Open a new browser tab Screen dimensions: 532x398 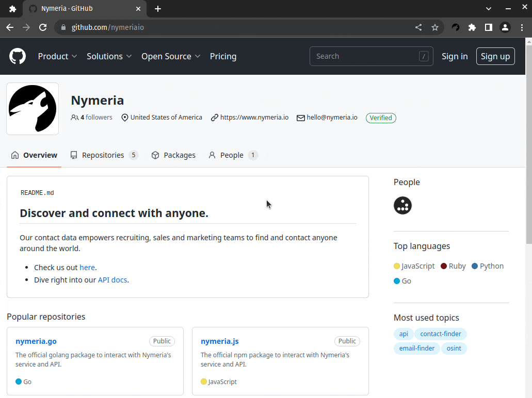click(x=158, y=9)
